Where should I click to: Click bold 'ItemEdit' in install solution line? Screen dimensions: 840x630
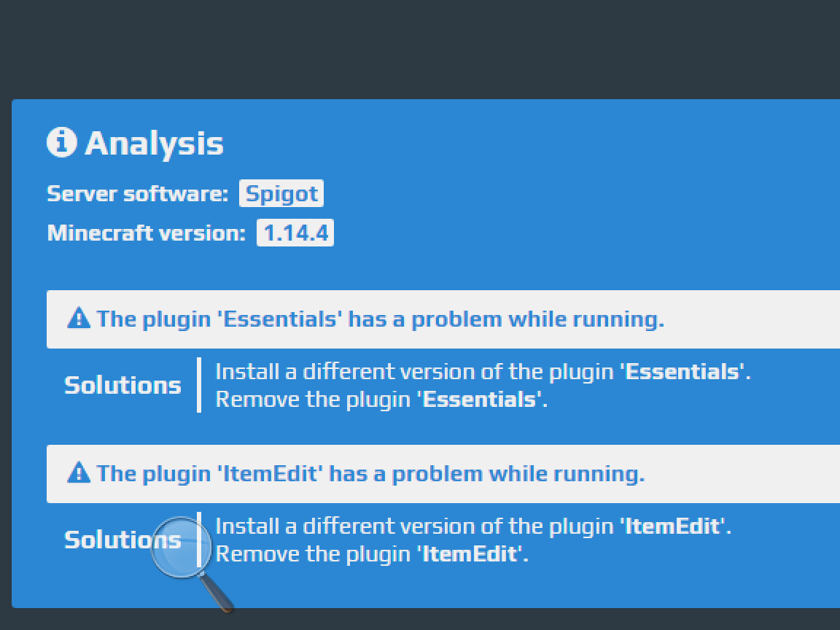point(673,526)
